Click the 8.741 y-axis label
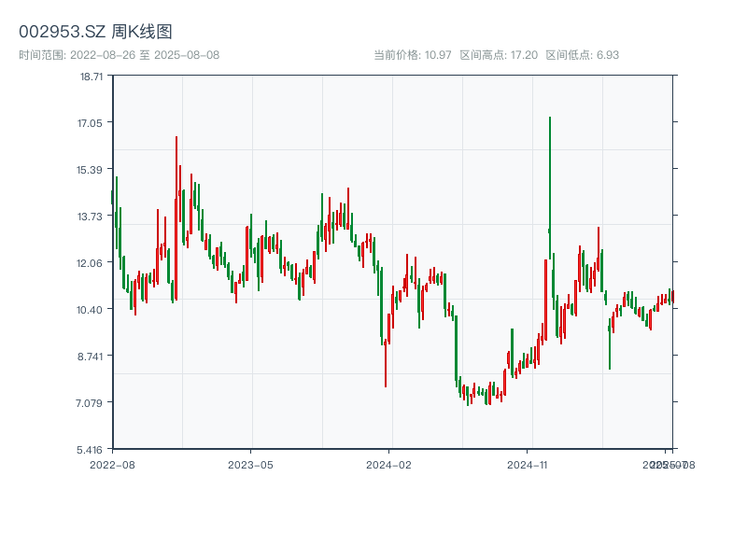747x560 pixels. click(x=92, y=357)
